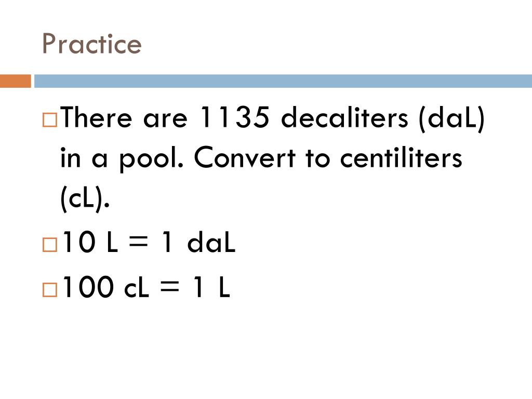Click the '100 cL' text
Image resolution: width=532 pixels, height=399 pixels.
[105, 287]
